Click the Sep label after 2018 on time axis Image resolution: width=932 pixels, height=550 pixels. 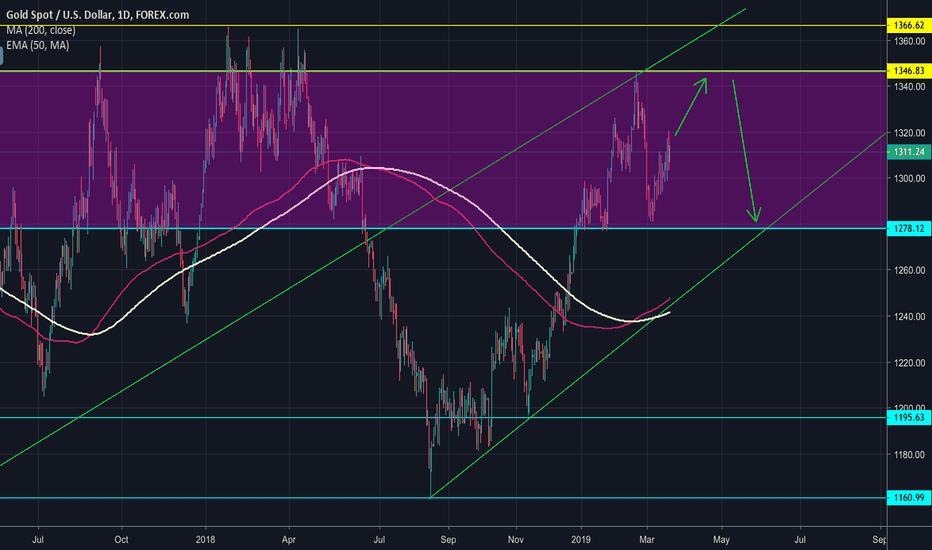448,540
